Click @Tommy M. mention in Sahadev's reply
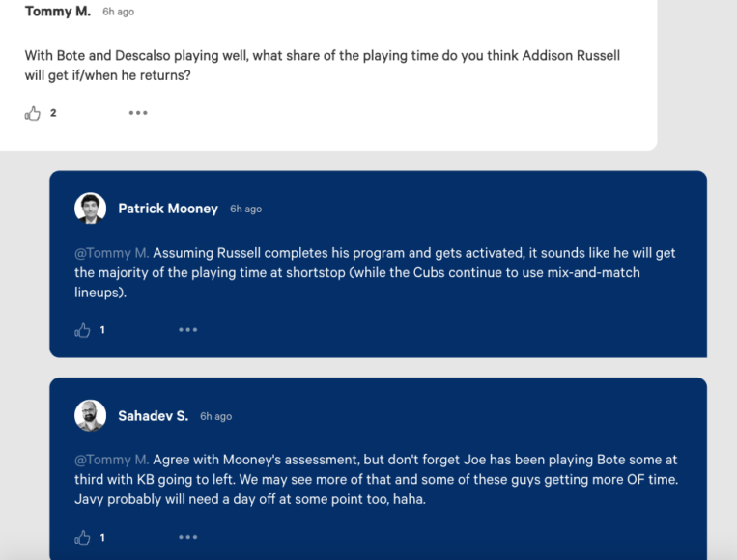The image size is (737, 560). (111, 460)
